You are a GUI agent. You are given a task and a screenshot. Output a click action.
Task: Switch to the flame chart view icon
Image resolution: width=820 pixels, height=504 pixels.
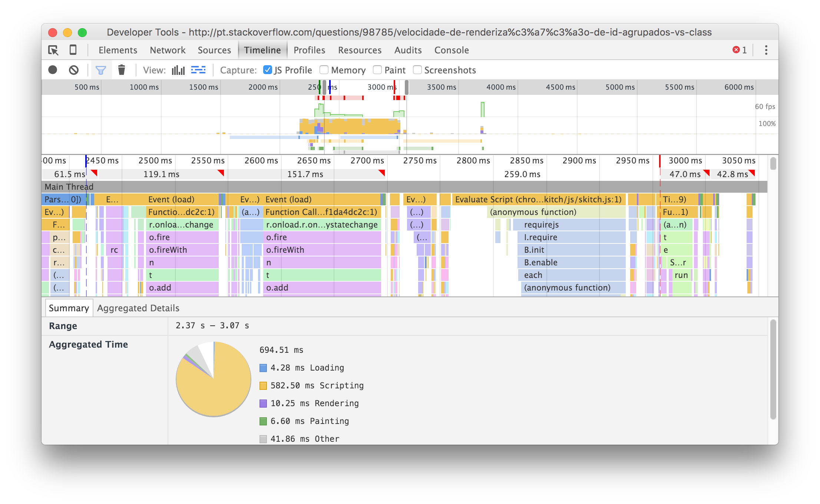198,70
